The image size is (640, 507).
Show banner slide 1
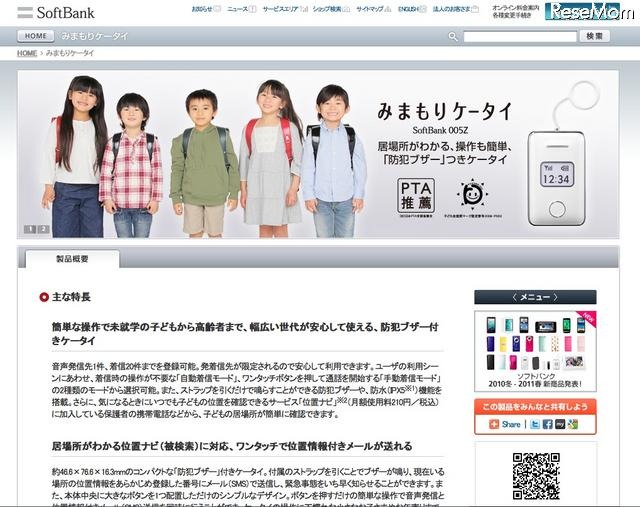(30, 229)
